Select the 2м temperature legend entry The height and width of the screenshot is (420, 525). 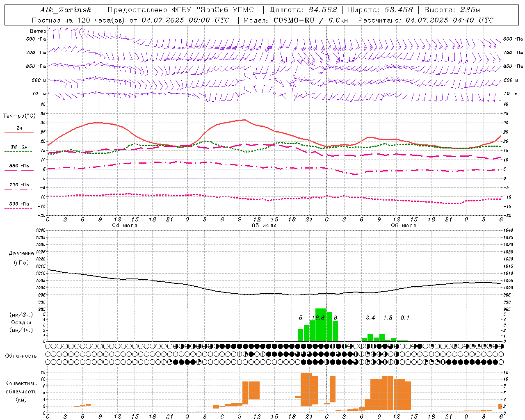pyautogui.click(x=19, y=128)
